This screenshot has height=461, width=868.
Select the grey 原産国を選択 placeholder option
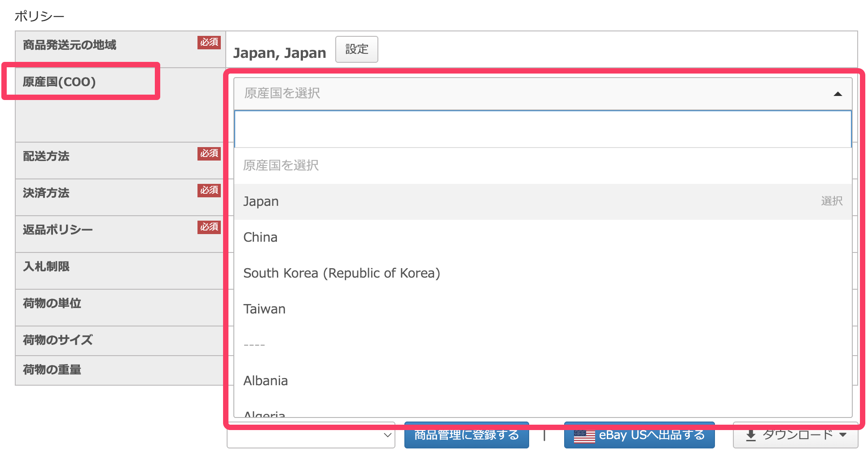281,165
